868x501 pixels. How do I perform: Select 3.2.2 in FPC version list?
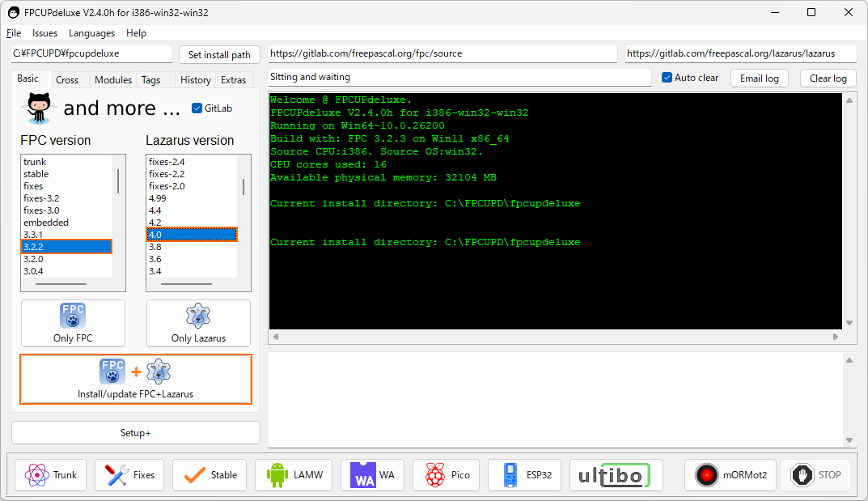point(66,246)
